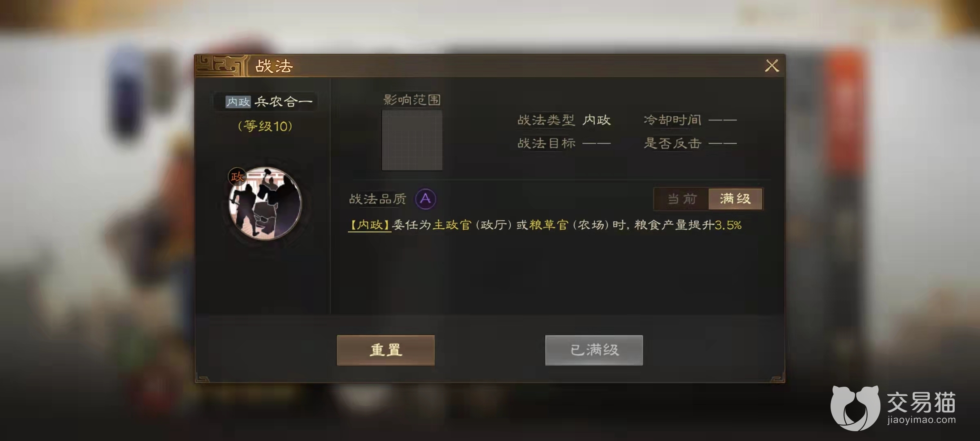The width and height of the screenshot is (980, 441).
Task: Click the 兵农合一 skill name label
Action: pyautogui.click(x=283, y=102)
